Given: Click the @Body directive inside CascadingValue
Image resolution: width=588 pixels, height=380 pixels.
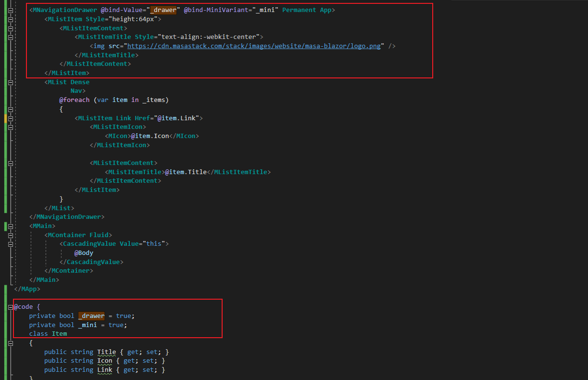Looking at the screenshot, I should coord(84,253).
